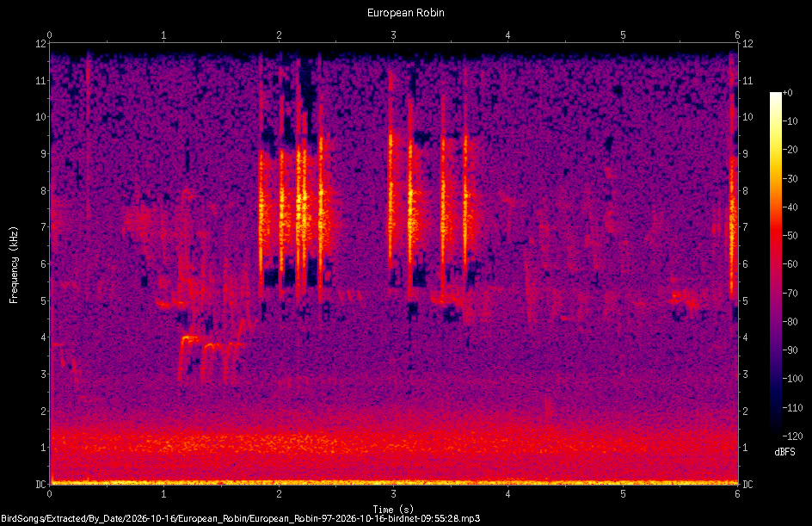The image size is (812, 526).
Task: Click the left axis 9 kHz tick label
Action: [44, 153]
